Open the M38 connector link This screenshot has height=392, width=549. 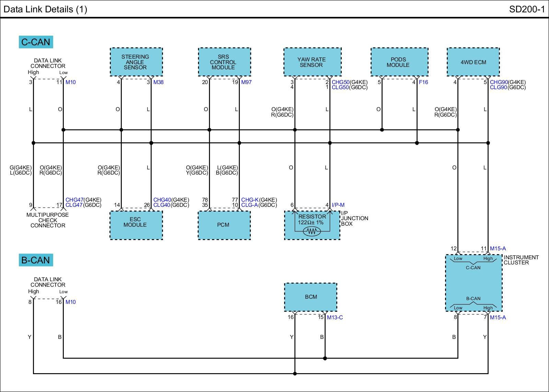pos(158,82)
